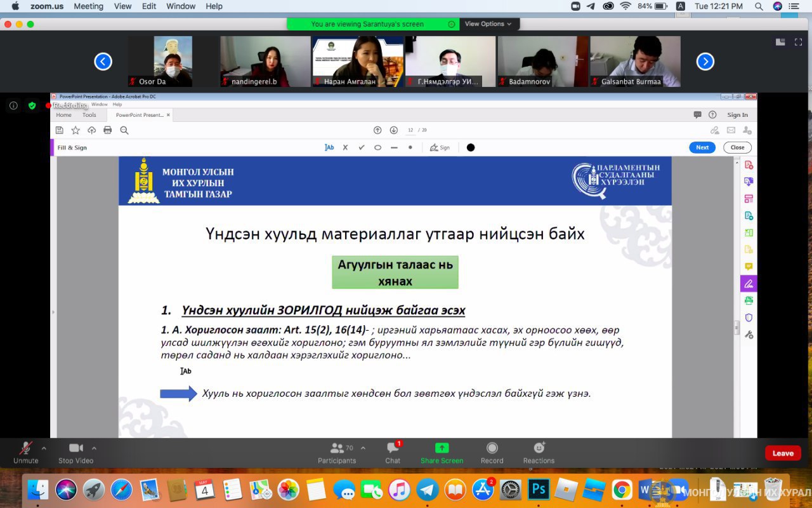Image resolution: width=812 pixels, height=508 pixels.
Task: Click Sign In in Acrobat
Action: point(737,115)
